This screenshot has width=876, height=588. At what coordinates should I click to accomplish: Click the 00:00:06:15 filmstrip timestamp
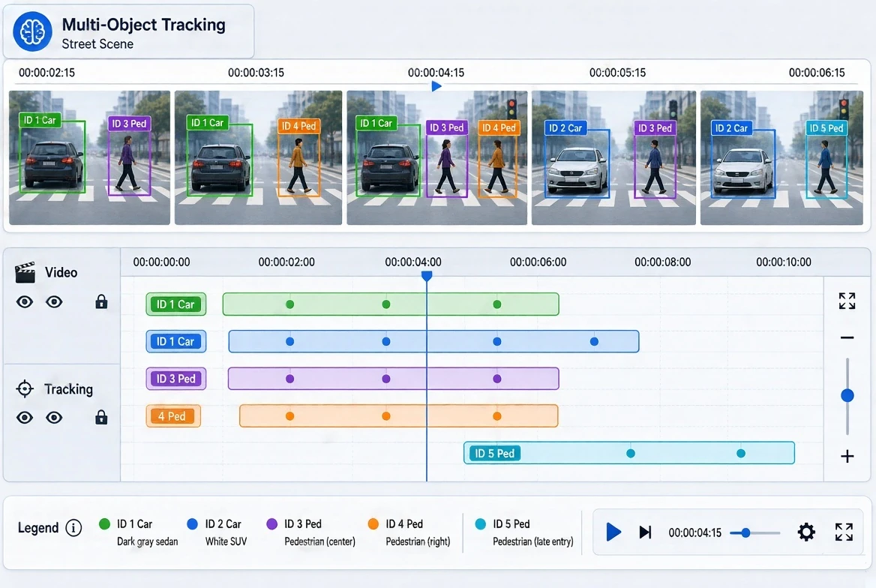tap(817, 73)
